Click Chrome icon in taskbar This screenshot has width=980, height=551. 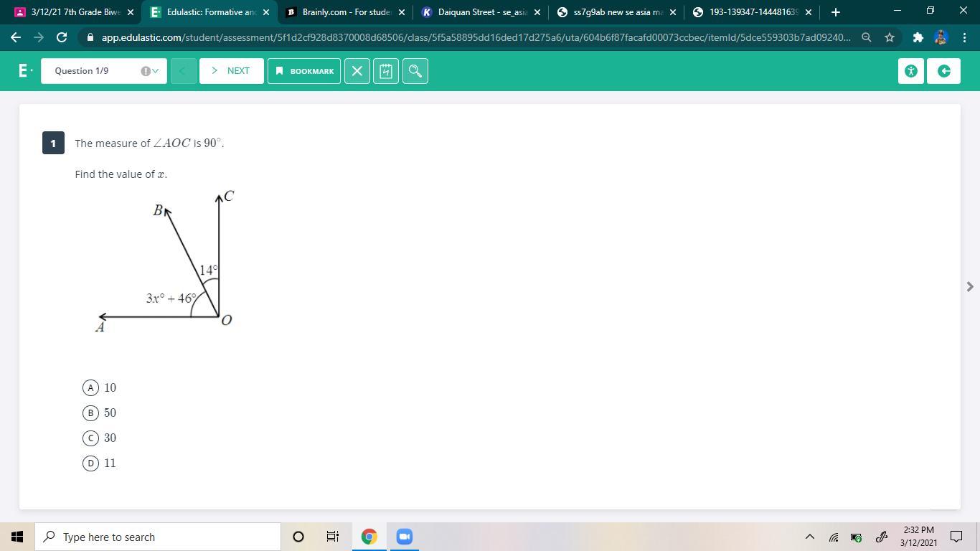369,537
